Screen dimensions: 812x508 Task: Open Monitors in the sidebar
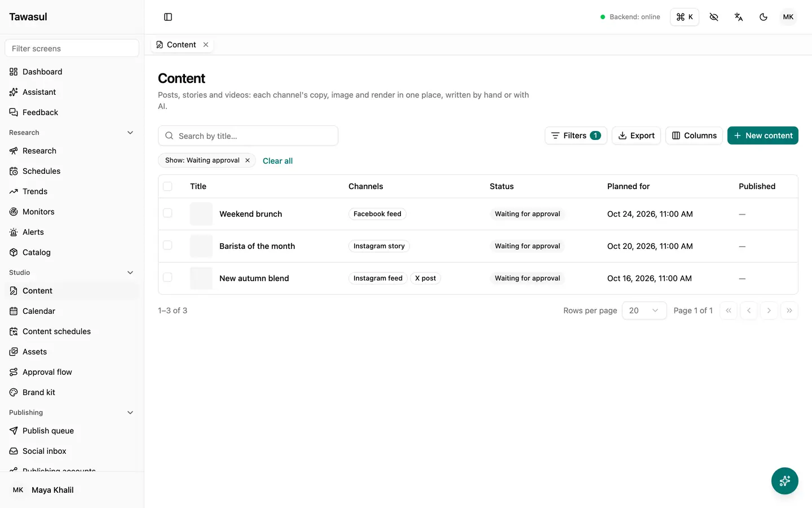pos(72,212)
